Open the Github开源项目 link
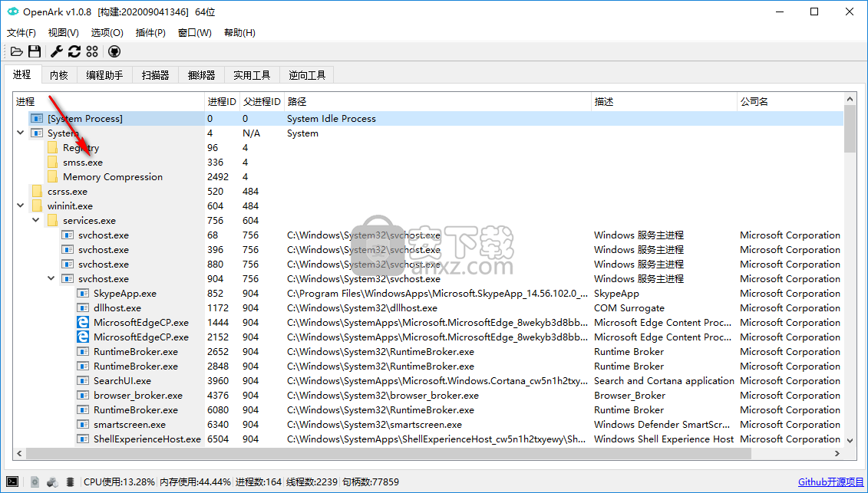The height and width of the screenshot is (493, 868). pyautogui.click(x=830, y=482)
